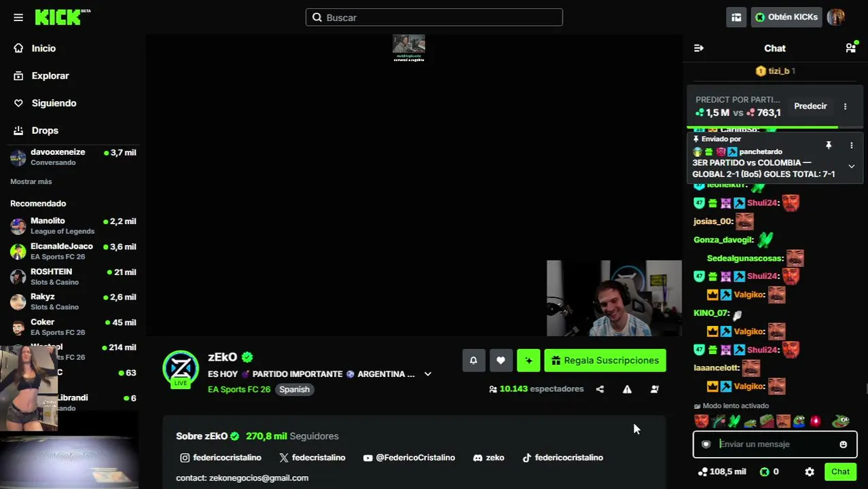Click the channel points balance 108,5 mil

722,471
